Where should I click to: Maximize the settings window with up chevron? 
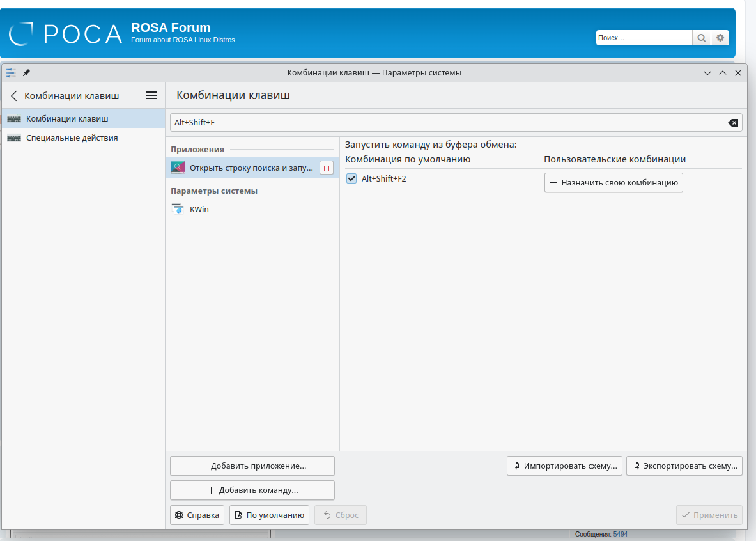tap(723, 73)
